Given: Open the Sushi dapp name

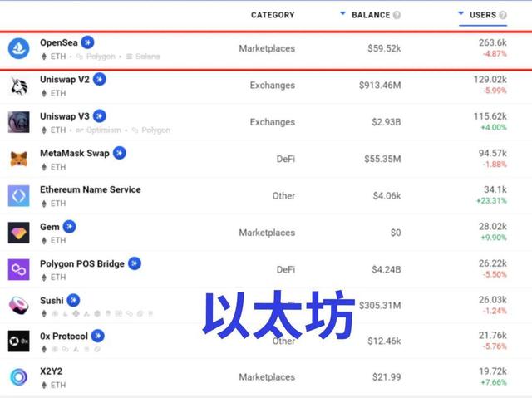Looking at the screenshot, I should [52, 300].
